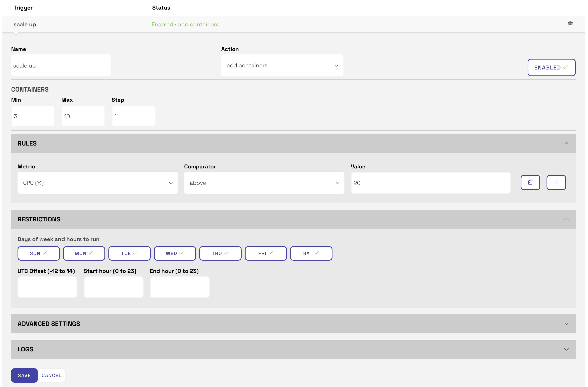Click the Status column header

tap(161, 8)
